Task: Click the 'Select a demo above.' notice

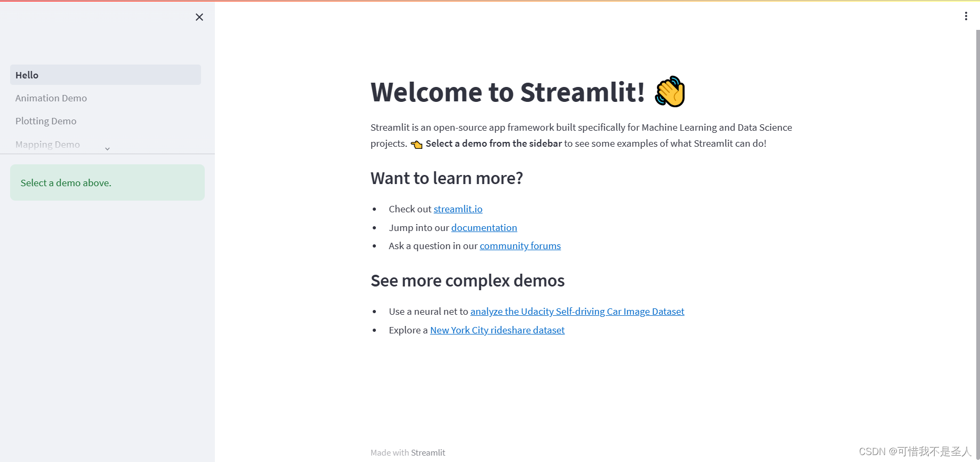Action: click(107, 182)
